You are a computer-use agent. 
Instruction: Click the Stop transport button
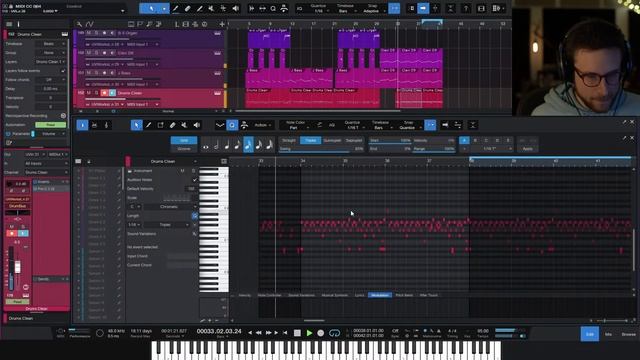[297, 333]
